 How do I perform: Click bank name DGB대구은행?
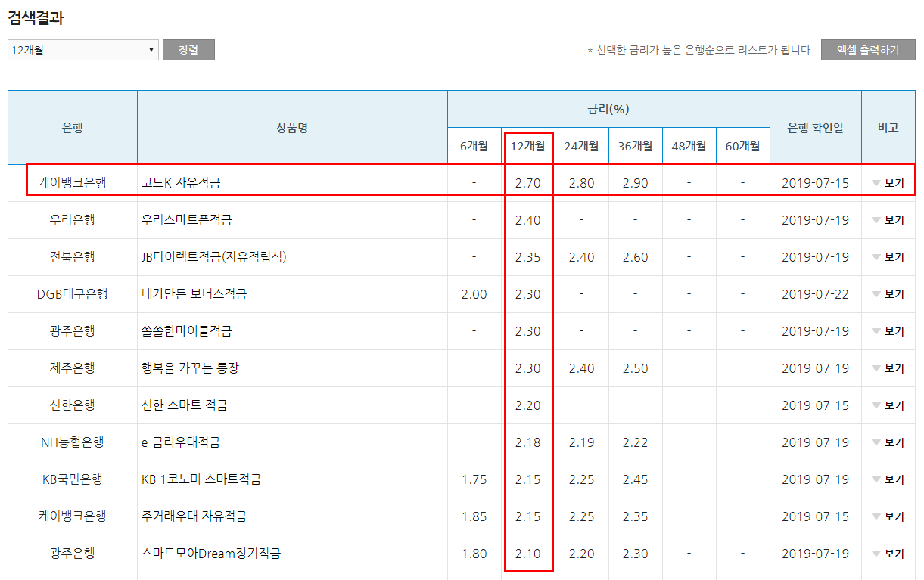click(73, 294)
